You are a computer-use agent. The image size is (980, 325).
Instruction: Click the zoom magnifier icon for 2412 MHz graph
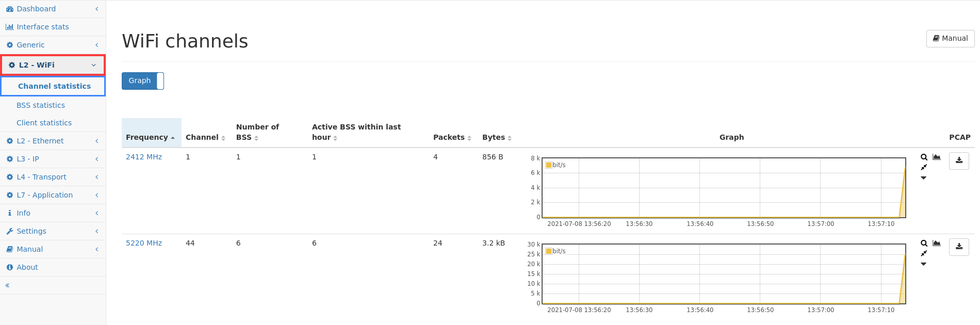click(924, 157)
